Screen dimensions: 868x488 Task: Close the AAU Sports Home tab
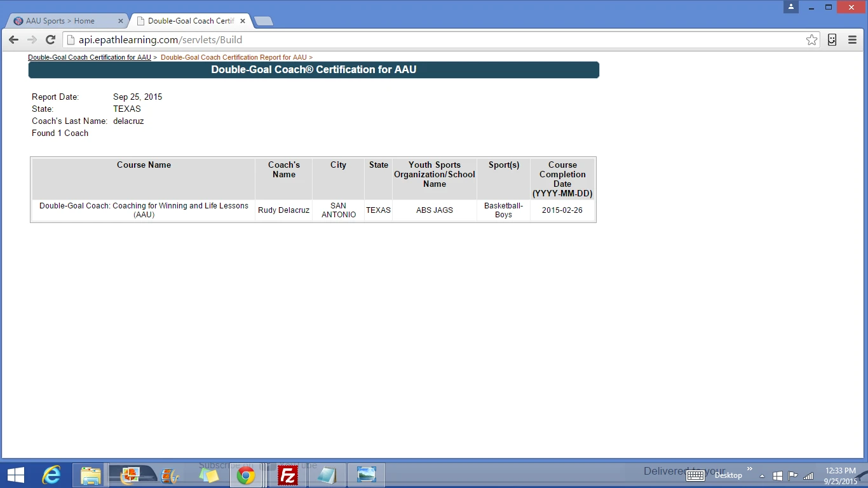121,21
